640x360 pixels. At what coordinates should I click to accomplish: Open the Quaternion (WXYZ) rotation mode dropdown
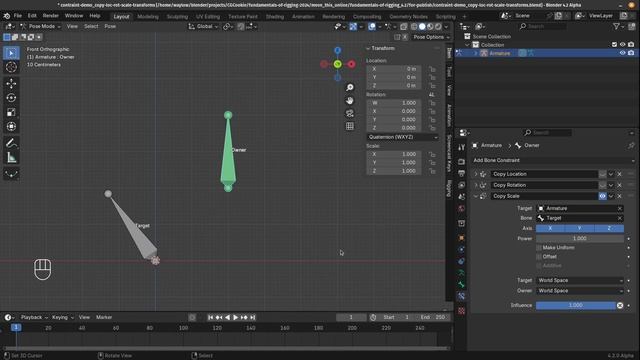tap(402, 137)
